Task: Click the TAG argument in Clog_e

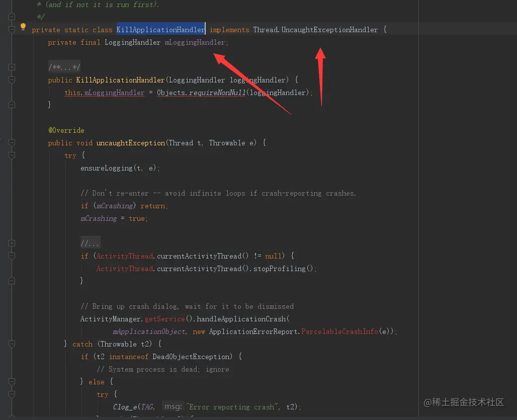Action: point(147,407)
